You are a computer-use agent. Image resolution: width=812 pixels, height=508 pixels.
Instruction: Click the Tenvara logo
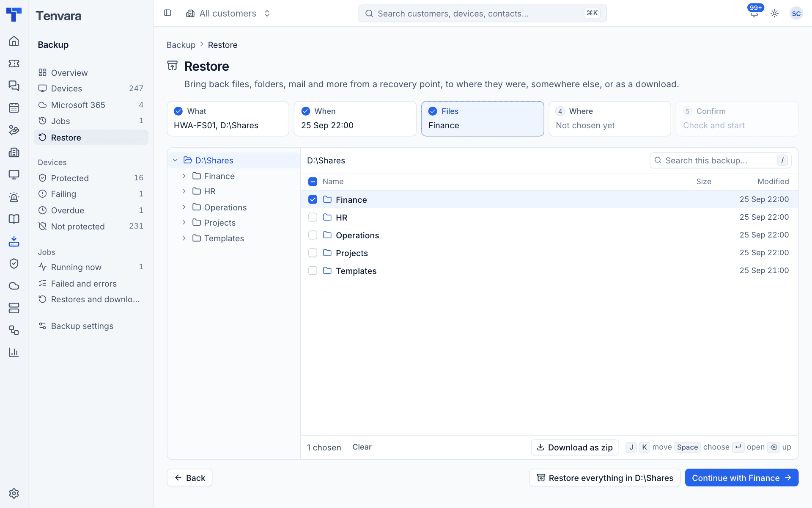(14, 14)
